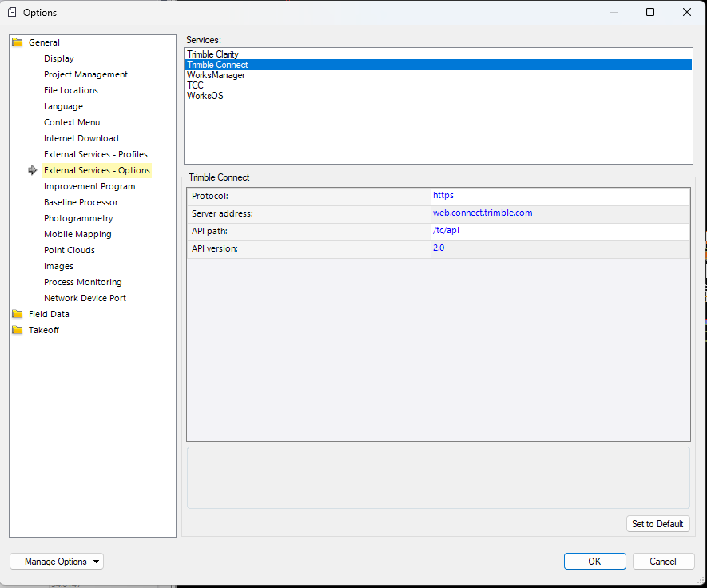Expand the Takeoff category
The width and height of the screenshot is (707, 588).
(43, 330)
